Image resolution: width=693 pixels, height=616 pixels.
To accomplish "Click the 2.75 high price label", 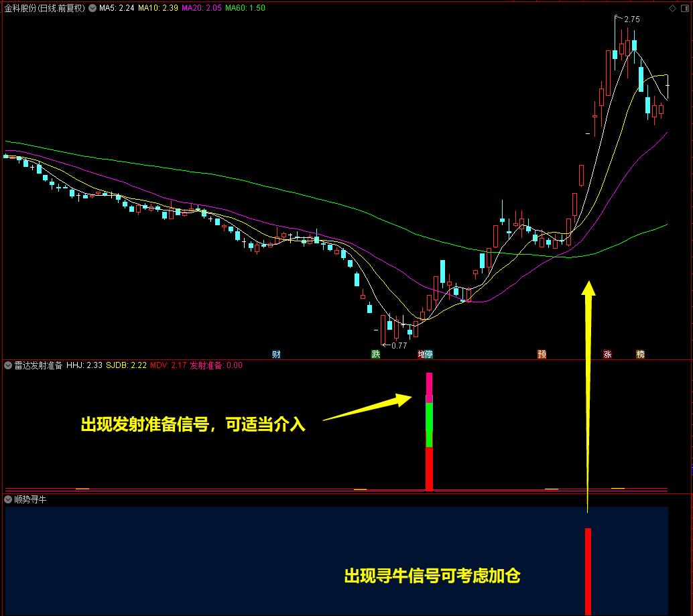I will click(631, 19).
